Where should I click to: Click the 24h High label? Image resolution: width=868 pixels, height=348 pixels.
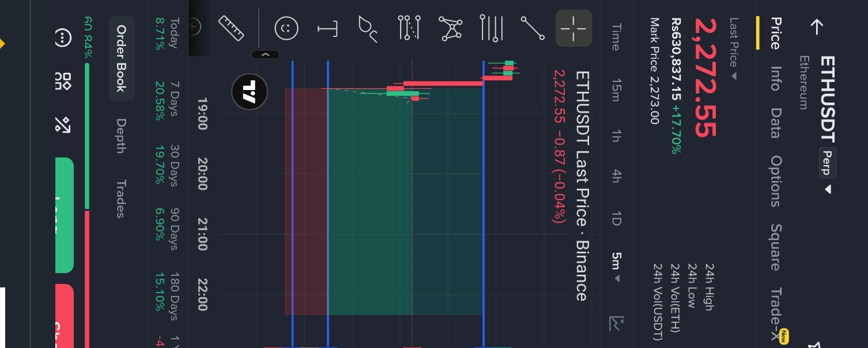point(710,286)
